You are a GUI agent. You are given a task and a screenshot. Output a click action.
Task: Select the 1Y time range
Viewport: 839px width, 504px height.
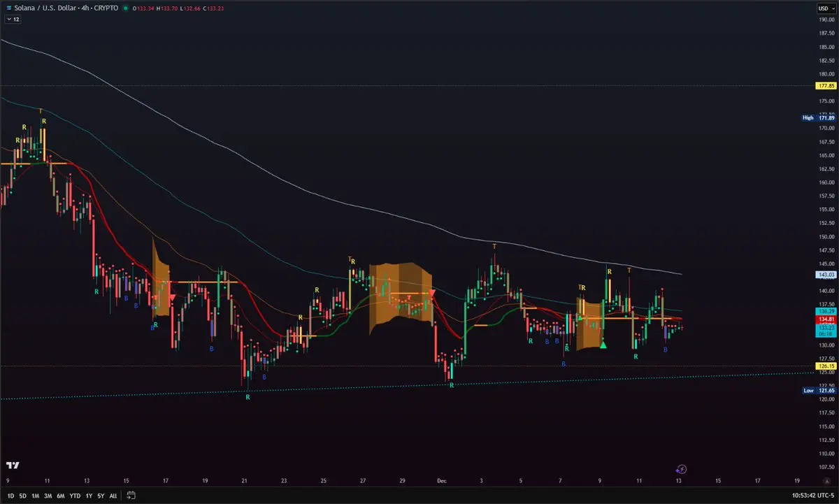tap(89, 496)
